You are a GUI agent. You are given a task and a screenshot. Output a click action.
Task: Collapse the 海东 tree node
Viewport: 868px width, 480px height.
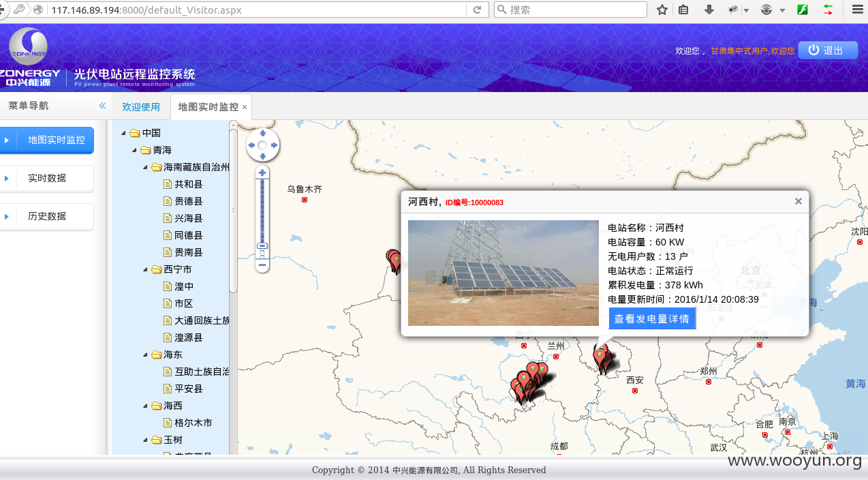pos(145,355)
